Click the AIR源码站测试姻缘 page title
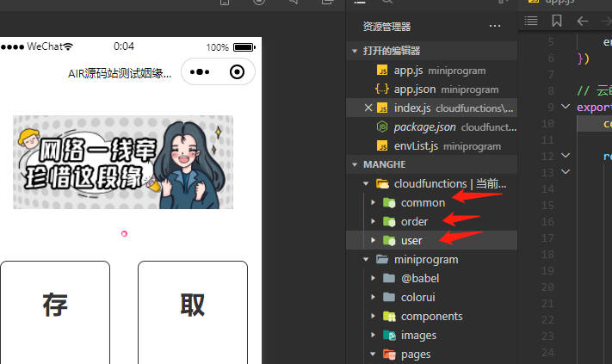 120,73
